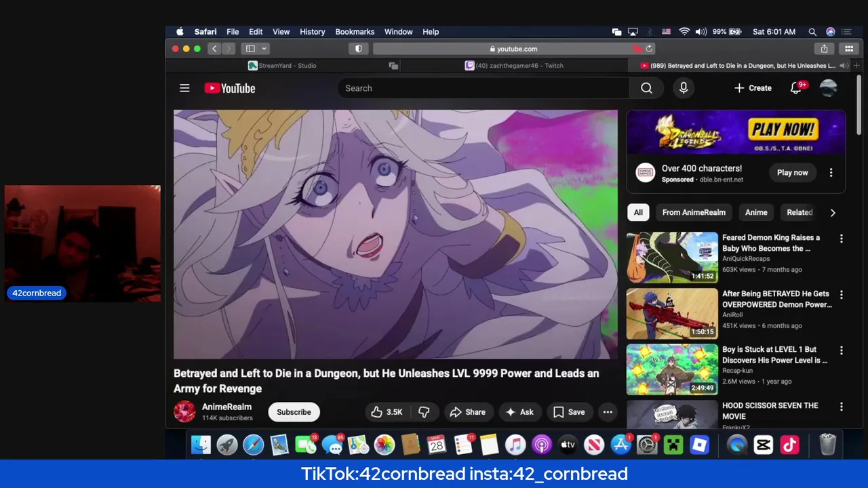This screenshot has height=488, width=868.
Task: Subscribe to AnimeRealm
Action: coord(294,412)
